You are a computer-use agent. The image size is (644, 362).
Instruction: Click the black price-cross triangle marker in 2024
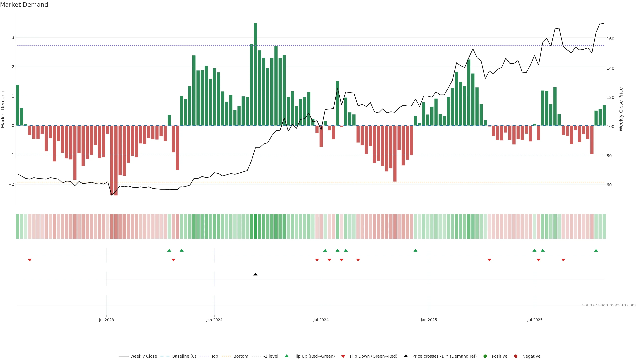(x=255, y=274)
